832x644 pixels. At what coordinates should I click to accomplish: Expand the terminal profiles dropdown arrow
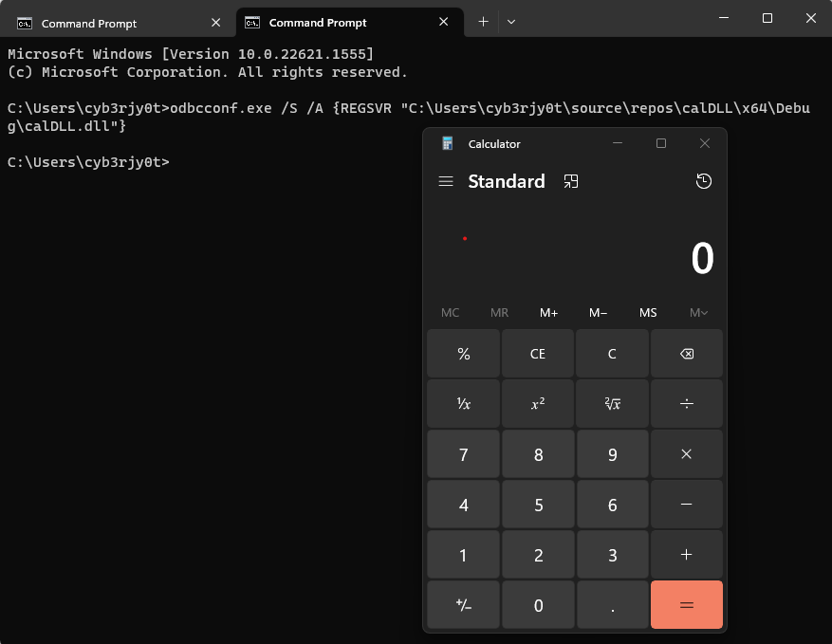click(x=511, y=22)
